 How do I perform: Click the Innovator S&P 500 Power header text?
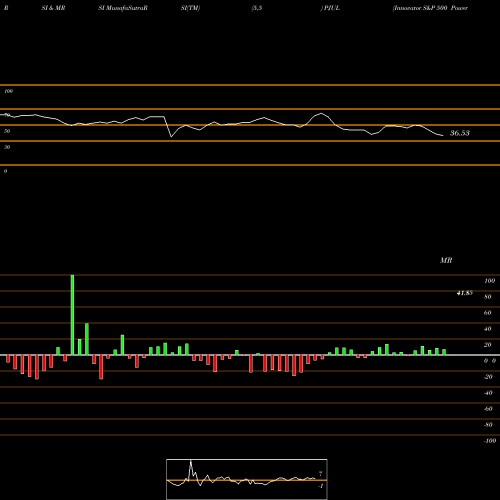(430, 8)
